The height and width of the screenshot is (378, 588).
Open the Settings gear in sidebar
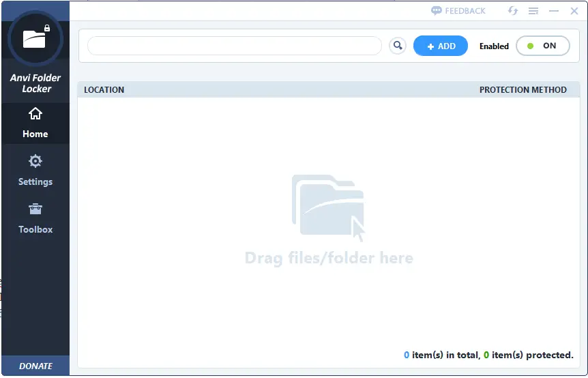(35, 171)
